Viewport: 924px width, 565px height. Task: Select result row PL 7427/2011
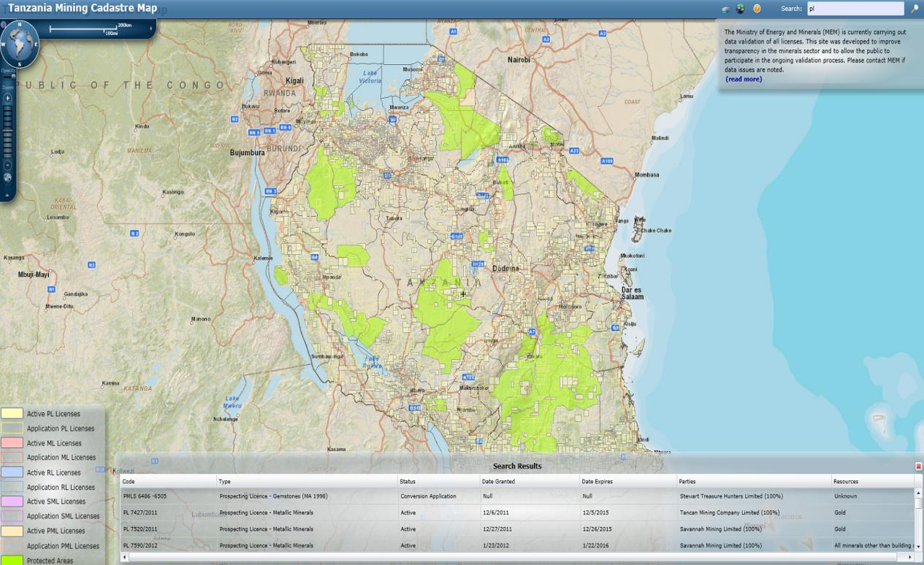coord(517,512)
